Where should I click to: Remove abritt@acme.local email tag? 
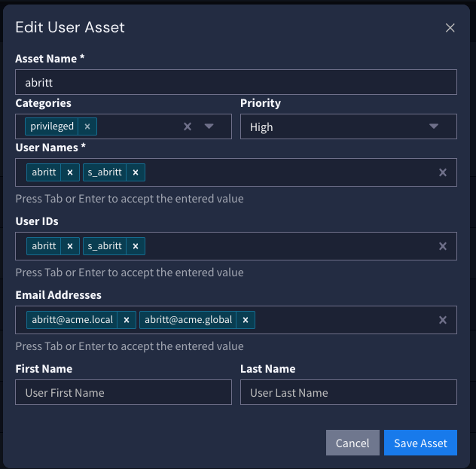tap(127, 320)
